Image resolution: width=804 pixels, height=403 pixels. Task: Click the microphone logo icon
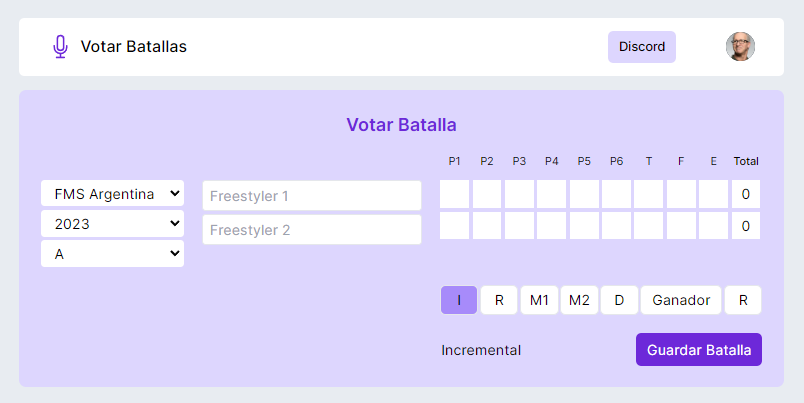click(60, 47)
